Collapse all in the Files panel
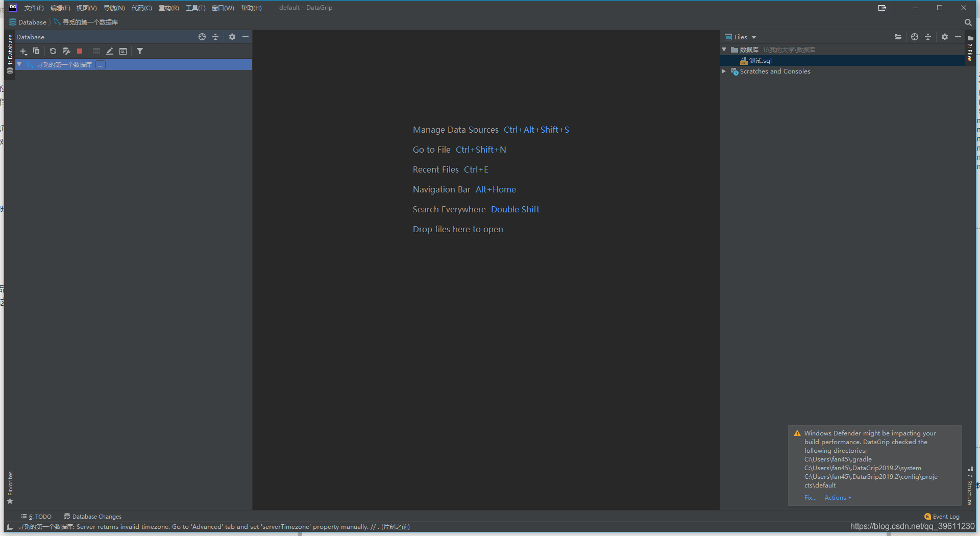The height and width of the screenshot is (536, 980). pyautogui.click(x=928, y=37)
